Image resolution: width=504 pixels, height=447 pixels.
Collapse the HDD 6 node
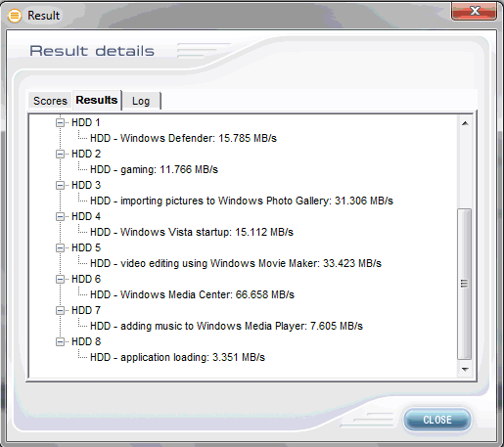tap(60, 280)
